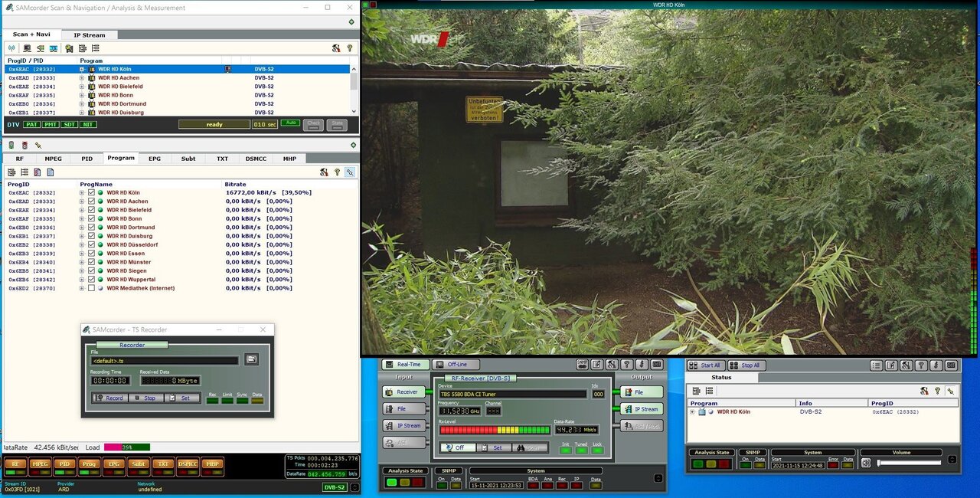Click the red traffic light stop icon
980x498 pixels.
(24, 145)
